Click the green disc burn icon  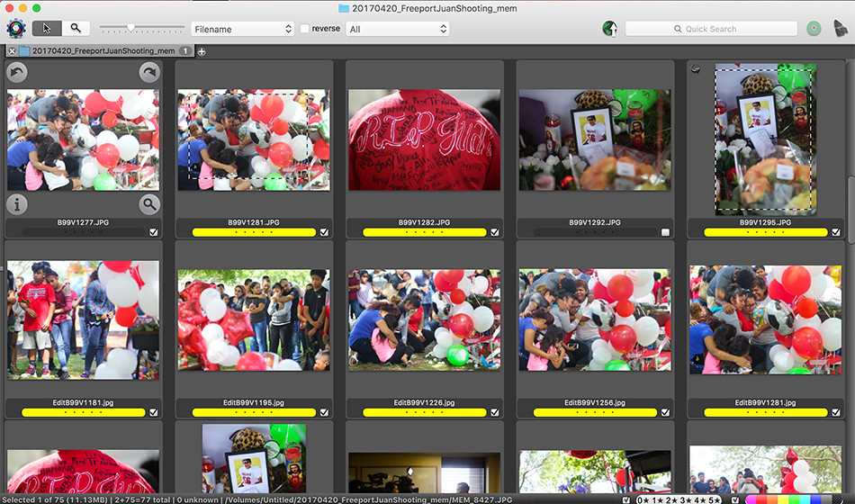pyautogui.click(x=814, y=29)
